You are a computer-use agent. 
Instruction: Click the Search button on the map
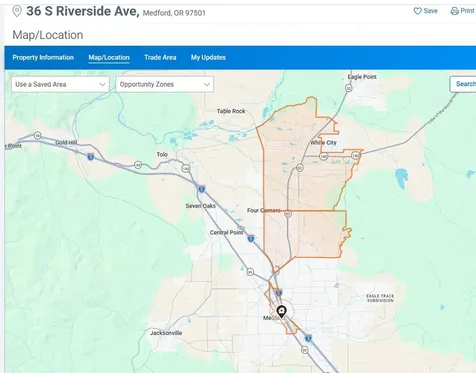463,84
